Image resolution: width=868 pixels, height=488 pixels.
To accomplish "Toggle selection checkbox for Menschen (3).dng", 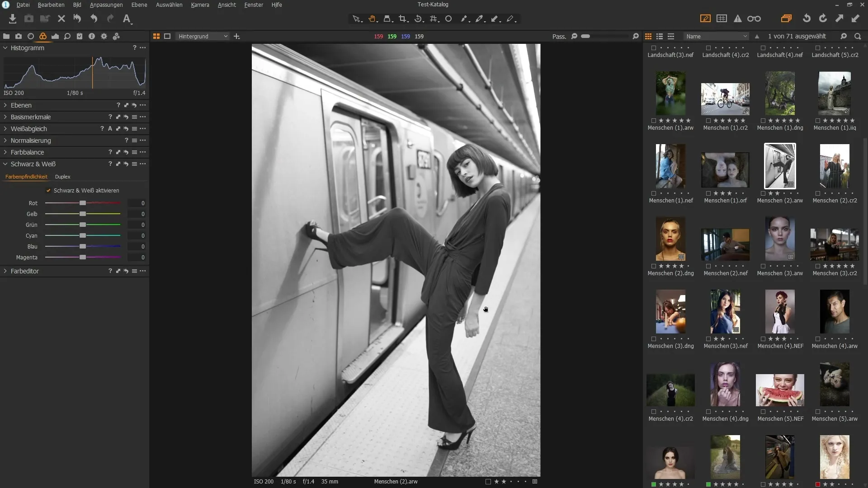I will coord(654,339).
